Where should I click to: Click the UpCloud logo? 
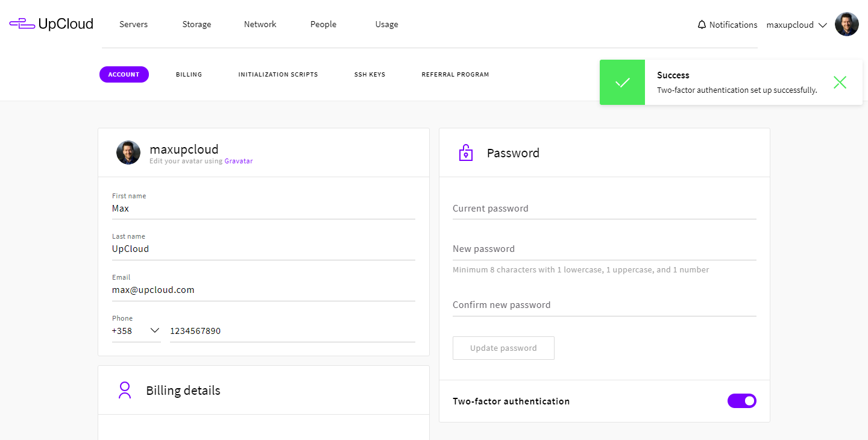point(51,24)
